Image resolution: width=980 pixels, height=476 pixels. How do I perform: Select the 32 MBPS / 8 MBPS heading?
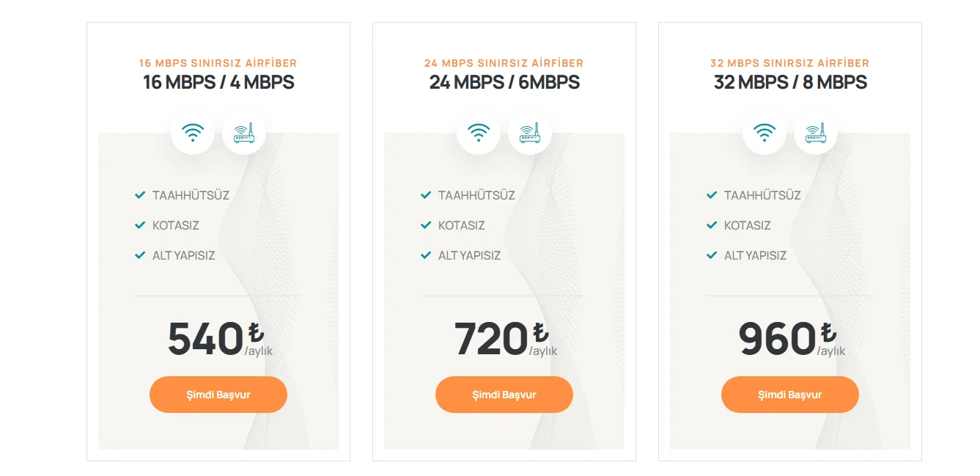790,82
